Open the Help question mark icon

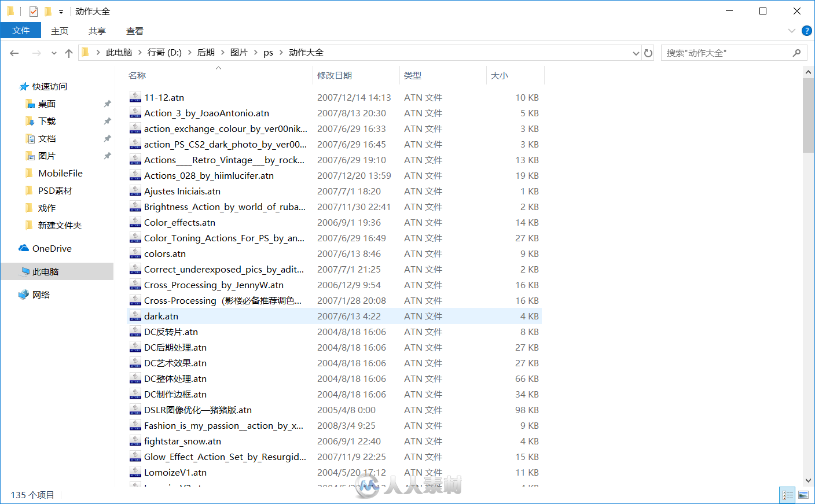click(806, 31)
